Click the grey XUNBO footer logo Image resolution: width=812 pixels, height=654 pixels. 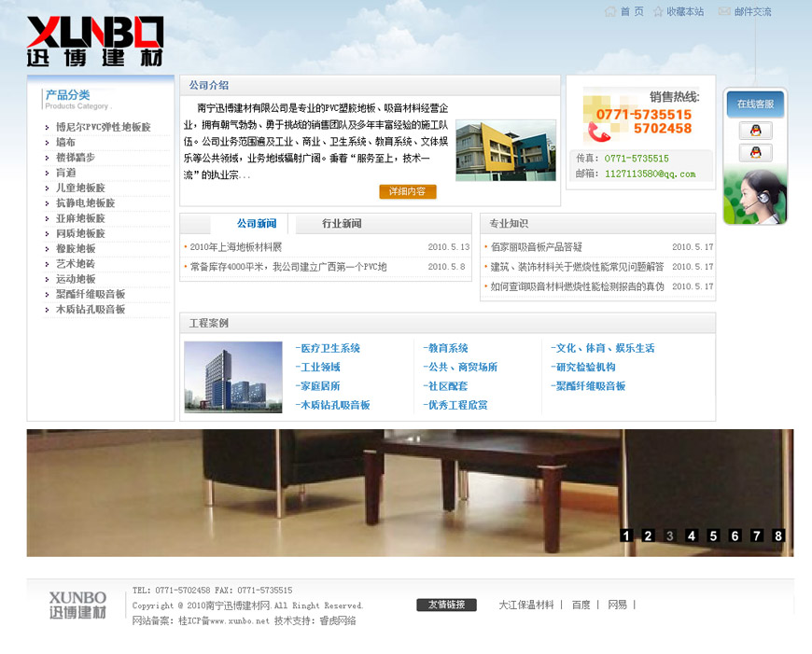[x=77, y=605]
